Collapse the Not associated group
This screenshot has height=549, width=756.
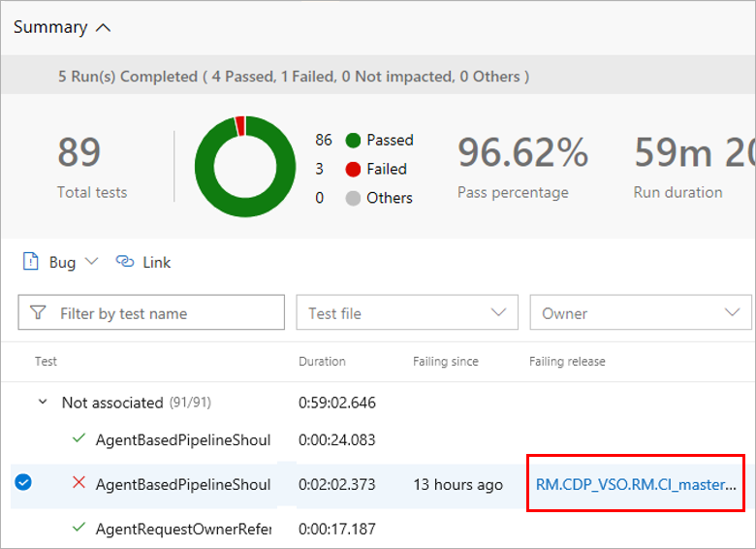pos(43,402)
